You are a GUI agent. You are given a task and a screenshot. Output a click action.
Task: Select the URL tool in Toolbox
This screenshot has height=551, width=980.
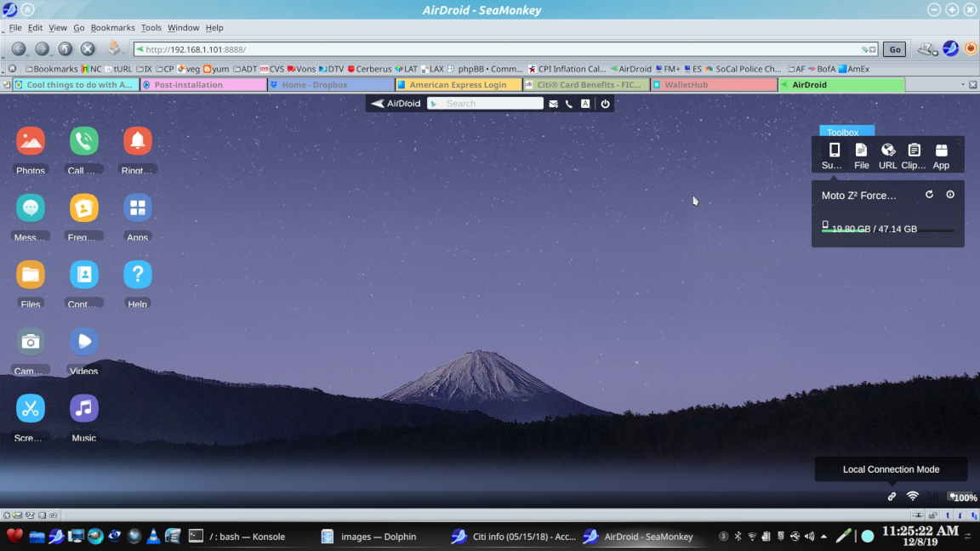pyautogui.click(x=887, y=156)
